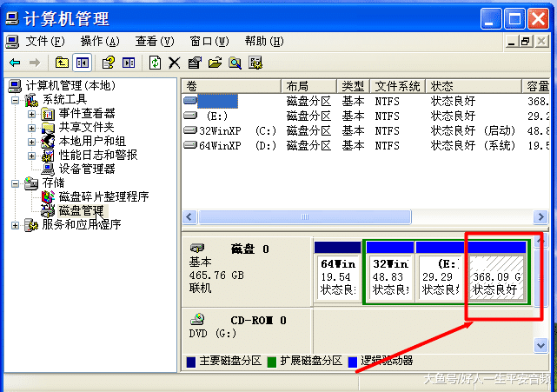This screenshot has height=392, width=557.
Task: Click the greyed forward arrow in toolbar
Action: [35, 63]
